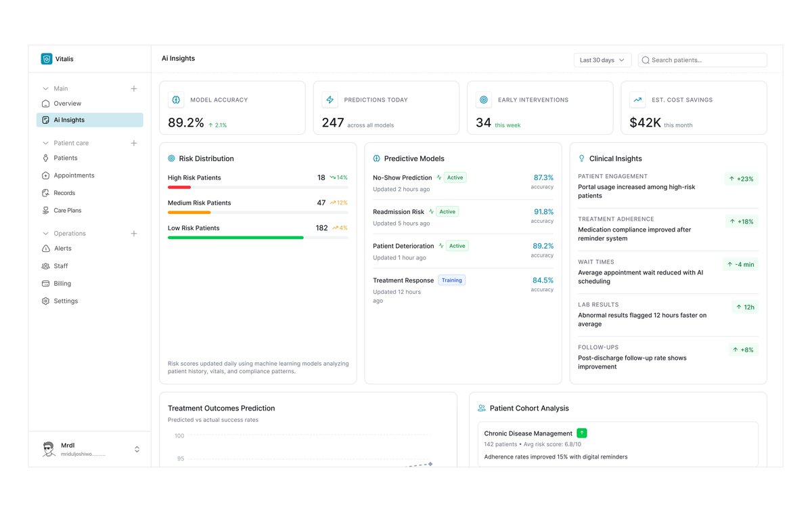Viewport: 812px width, 512px height.
Task: Click the Est. Cost Savings trend icon
Action: [x=637, y=100]
